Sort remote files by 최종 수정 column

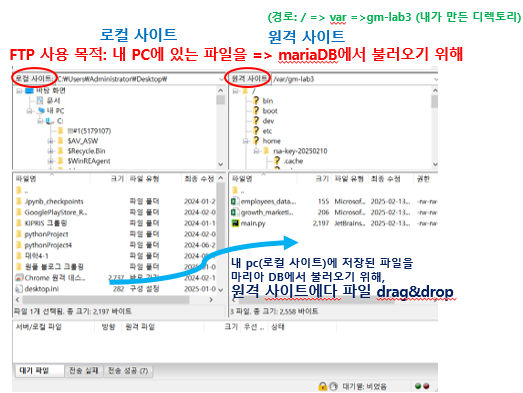coord(390,179)
